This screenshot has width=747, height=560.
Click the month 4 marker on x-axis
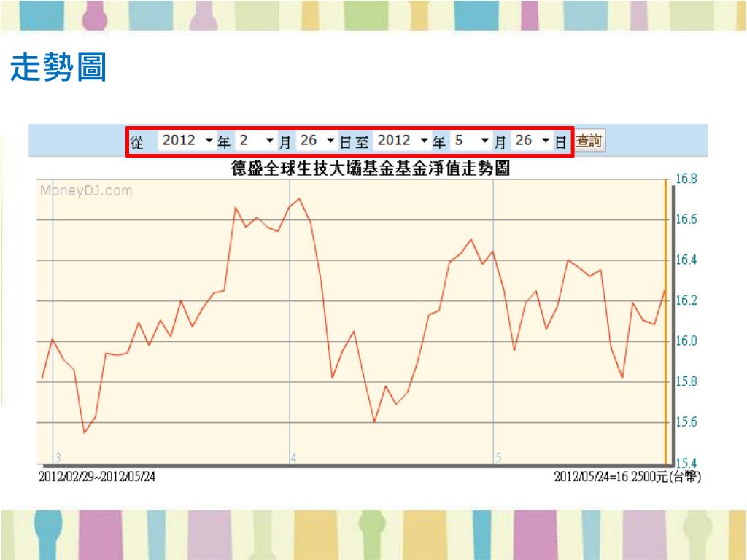click(293, 458)
